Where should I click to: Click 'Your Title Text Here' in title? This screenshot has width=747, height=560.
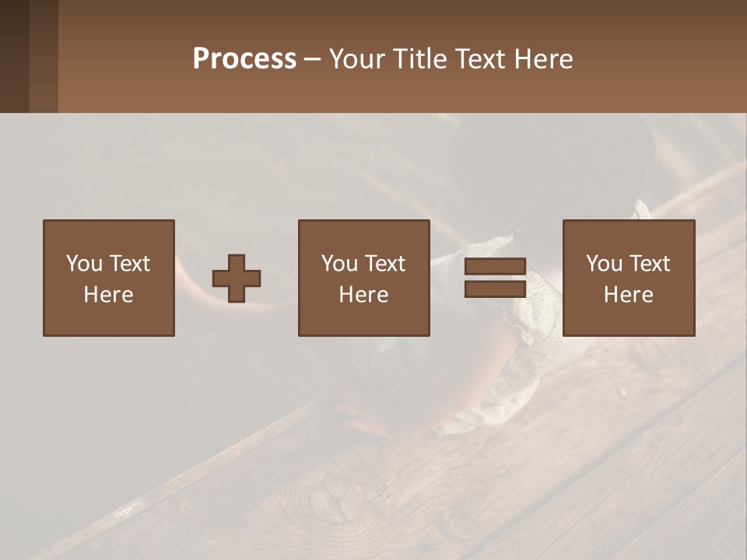(451, 59)
